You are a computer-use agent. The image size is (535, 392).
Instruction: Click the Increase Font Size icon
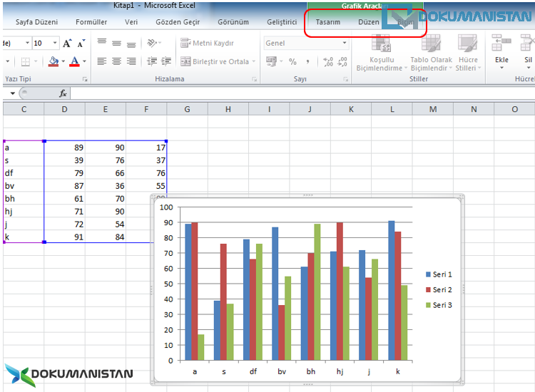[67, 43]
